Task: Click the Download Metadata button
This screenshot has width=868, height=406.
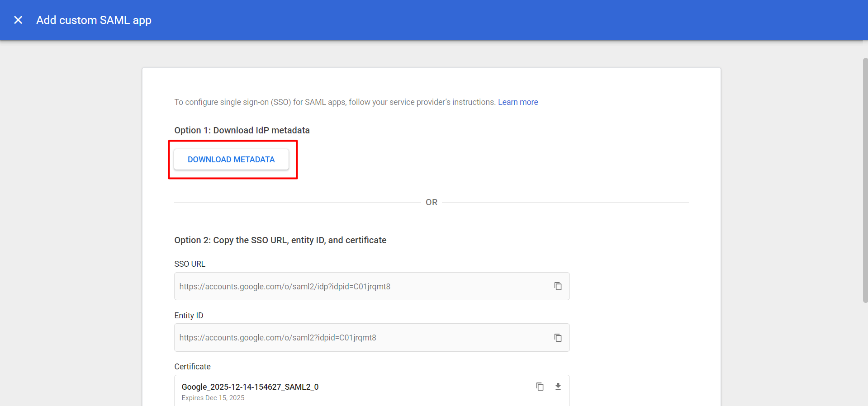Action: 231,160
